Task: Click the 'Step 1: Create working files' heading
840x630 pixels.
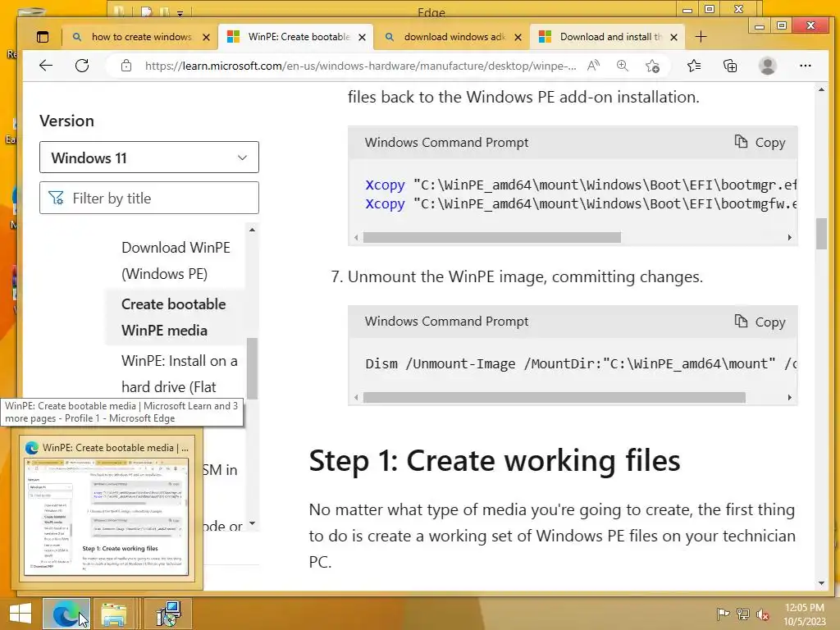Action: [x=495, y=460]
